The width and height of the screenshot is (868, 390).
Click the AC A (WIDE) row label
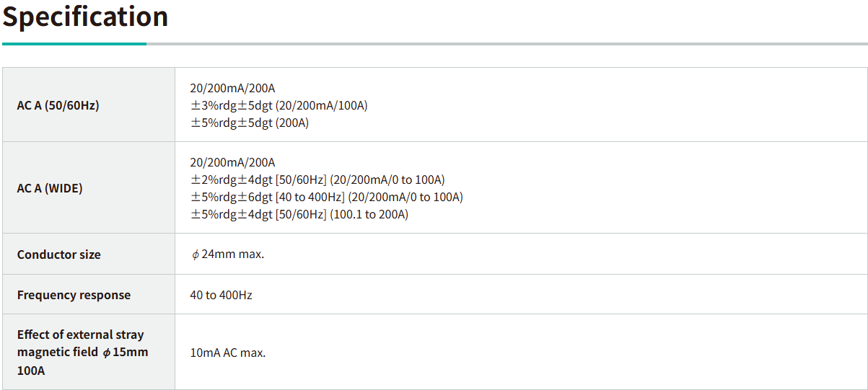(x=50, y=188)
